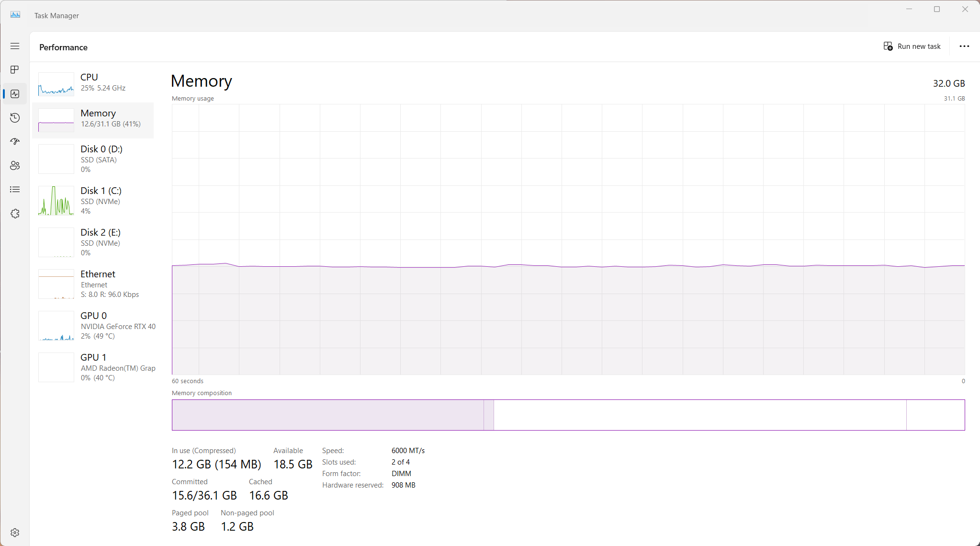Click the DIMM form factor value
Image resolution: width=980 pixels, height=546 pixels.
pyautogui.click(x=401, y=474)
